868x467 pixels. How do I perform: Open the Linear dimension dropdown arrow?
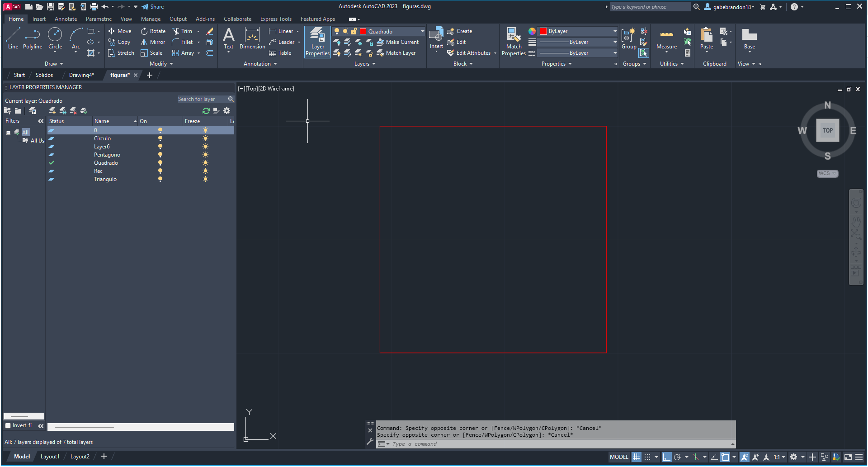[x=297, y=31]
